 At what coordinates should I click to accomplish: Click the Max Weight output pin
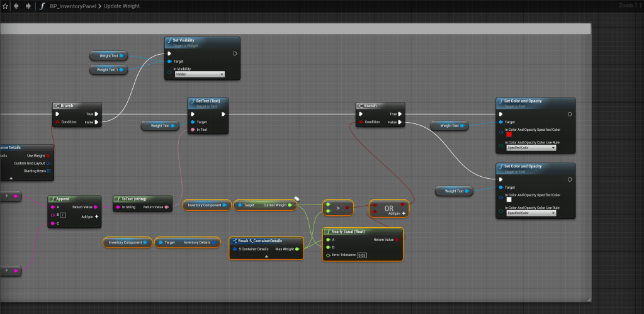pyautogui.click(x=297, y=249)
